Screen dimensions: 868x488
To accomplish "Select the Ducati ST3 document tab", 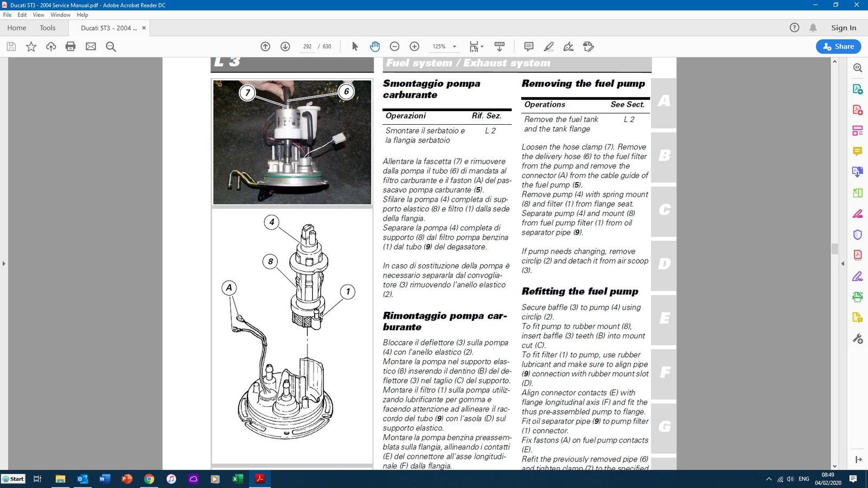I will tap(108, 28).
